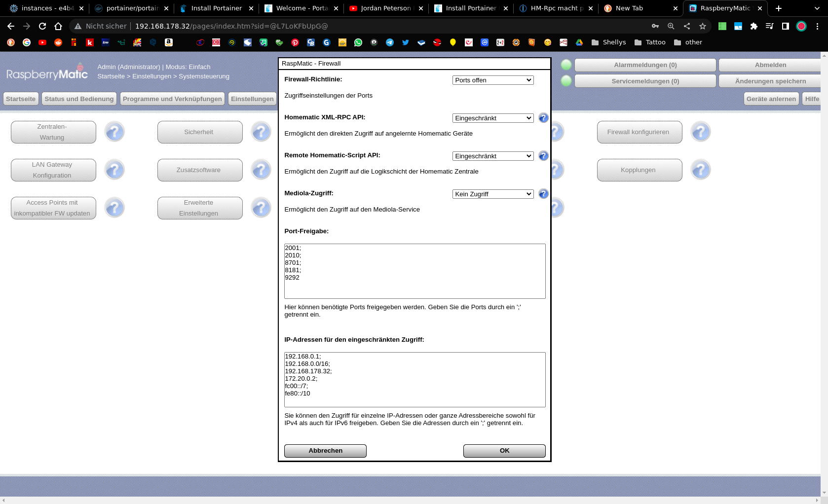Click Abbrechen to cancel the Firewall dialog
This screenshot has height=504, width=828.
pos(325,451)
